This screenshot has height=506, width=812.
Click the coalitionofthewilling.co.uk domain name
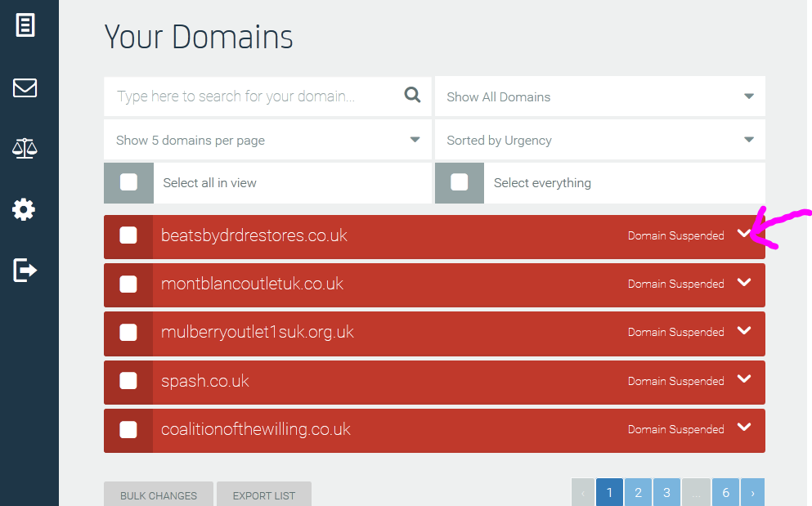pyautogui.click(x=256, y=429)
